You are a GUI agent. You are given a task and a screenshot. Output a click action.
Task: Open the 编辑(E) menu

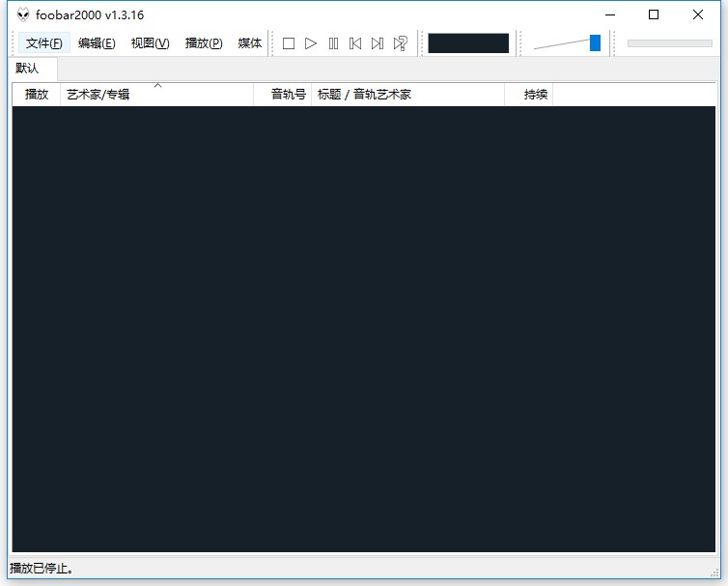(x=97, y=43)
